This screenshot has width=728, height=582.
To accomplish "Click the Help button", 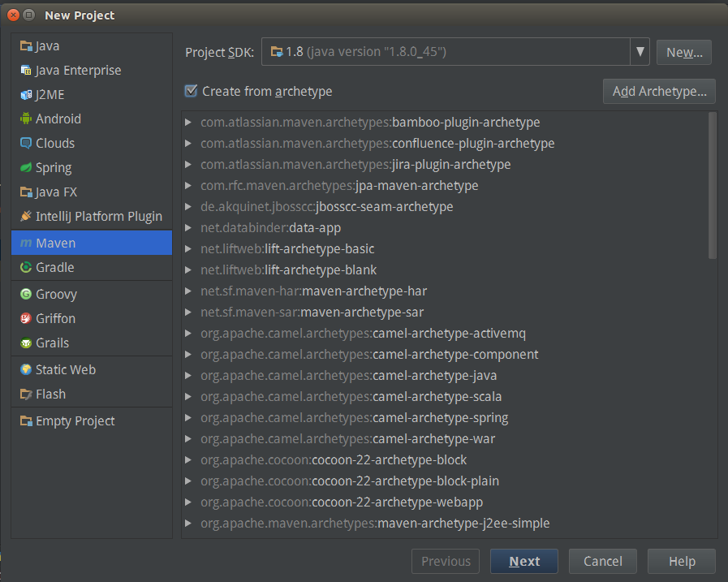I will pos(682,561).
